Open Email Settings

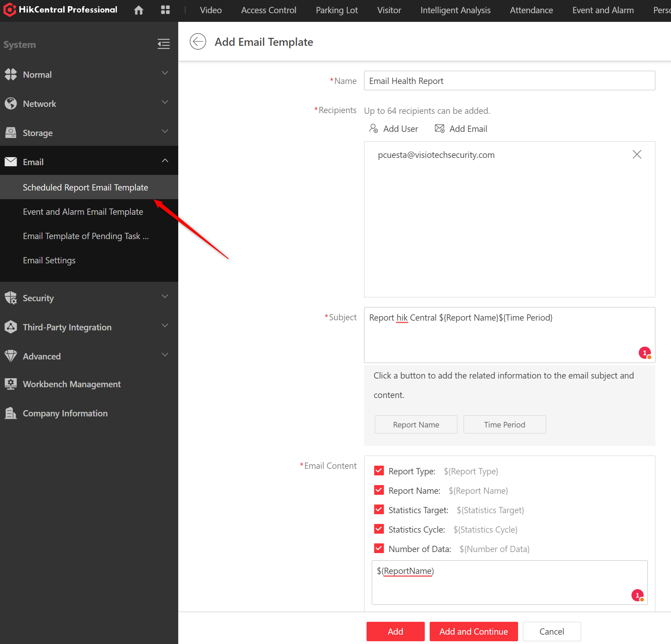click(89, 260)
